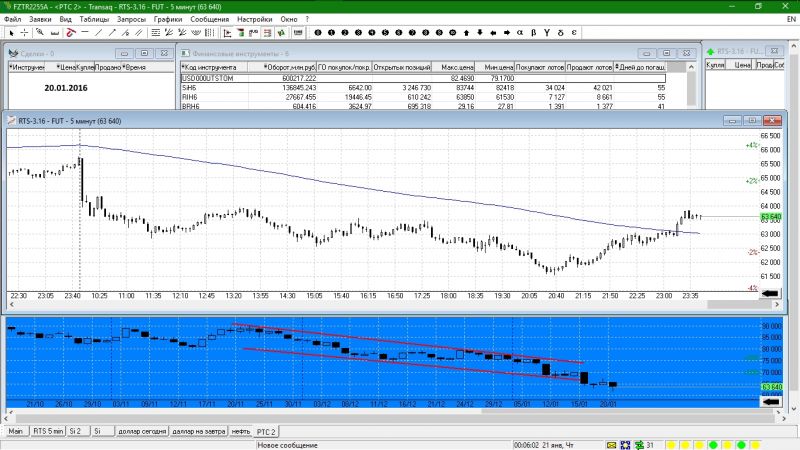
Task: Choose the magnifier zoom tool
Action: [x=40, y=32]
